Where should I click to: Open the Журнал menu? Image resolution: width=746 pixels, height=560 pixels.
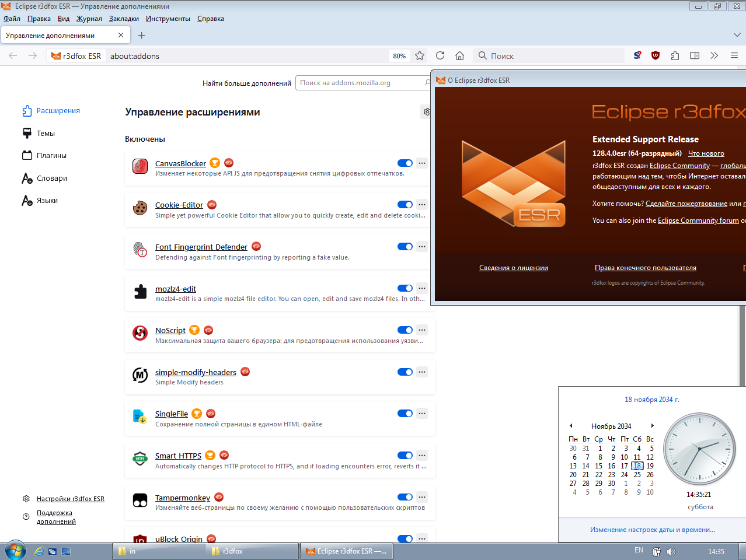click(89, 19)
